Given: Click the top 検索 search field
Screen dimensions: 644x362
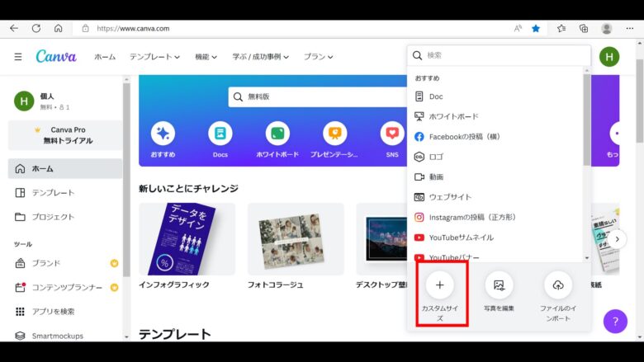Looking at the screenshot, I should 499,55.
